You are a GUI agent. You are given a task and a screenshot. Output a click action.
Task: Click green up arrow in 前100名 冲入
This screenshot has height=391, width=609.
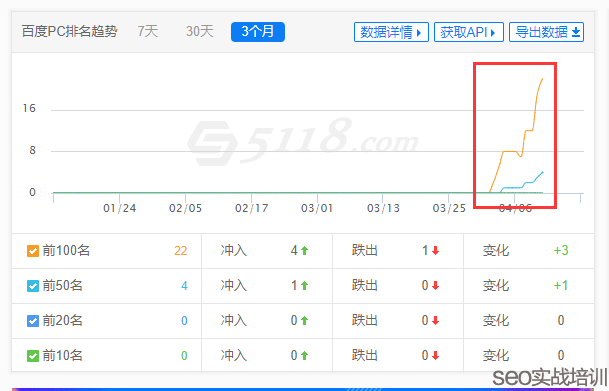[304, 251]
